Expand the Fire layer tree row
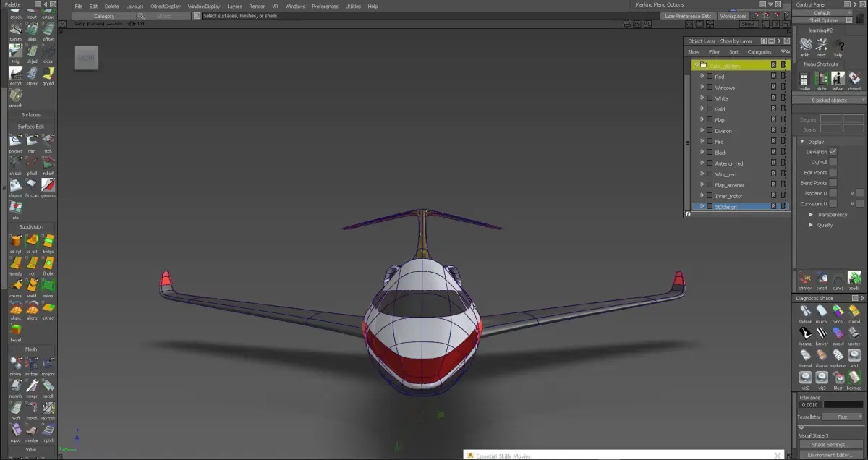This screenshot has width=868, height=460. pos(702,142)
